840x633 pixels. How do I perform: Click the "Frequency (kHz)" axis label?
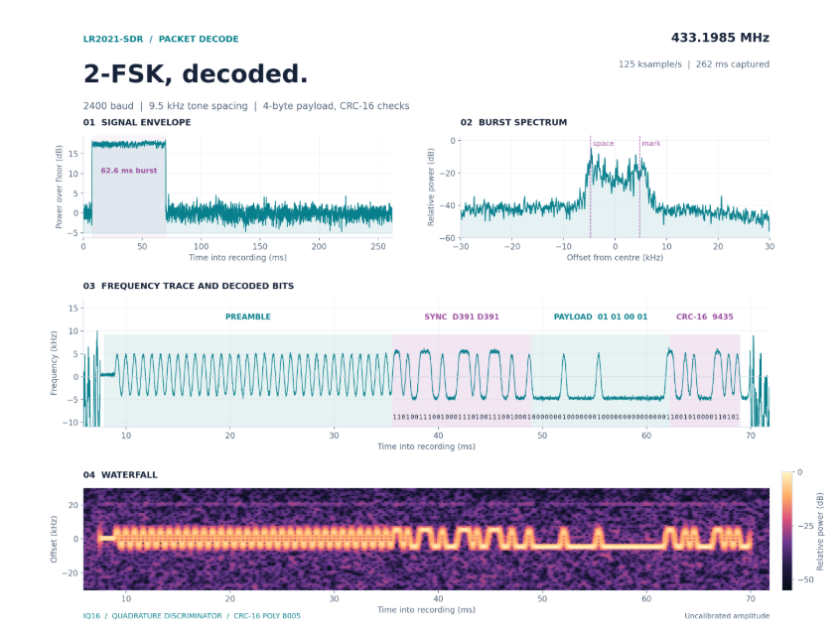click(54, 363)
